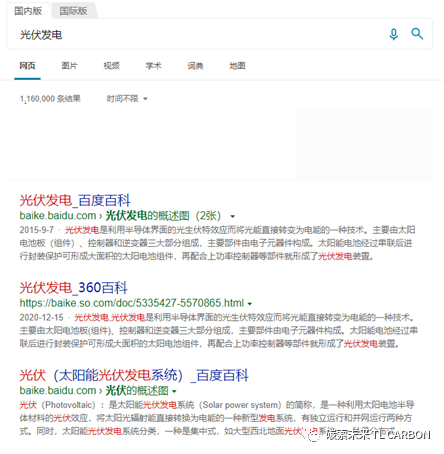Expand the arrow after 光伏发电的概述图 (2张)
This screenshot has height=454, width=444.
point(233,217)
